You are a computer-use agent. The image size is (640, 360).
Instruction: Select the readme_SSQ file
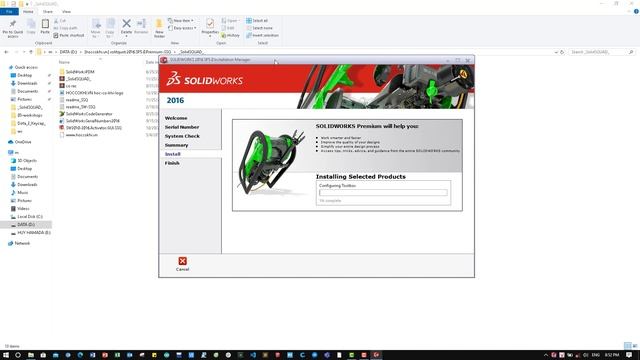click(x=74, y=100)
